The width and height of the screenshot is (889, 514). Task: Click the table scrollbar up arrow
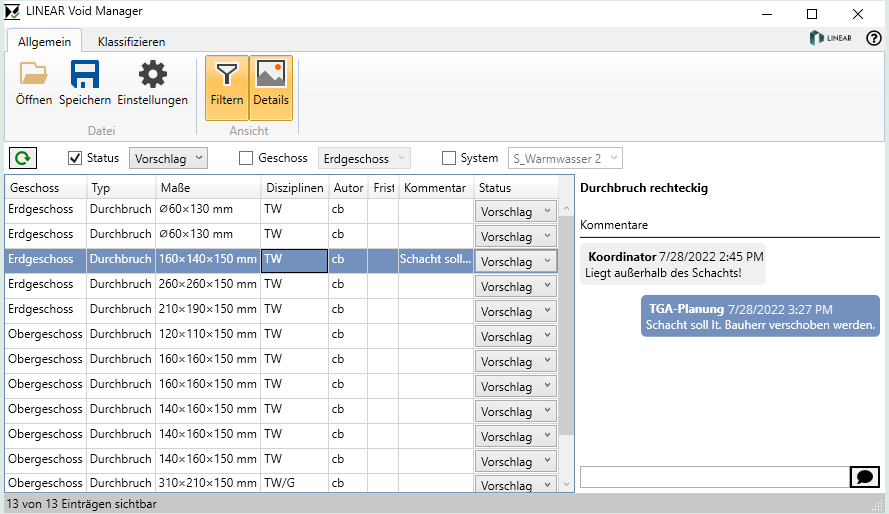click(566, 209)
